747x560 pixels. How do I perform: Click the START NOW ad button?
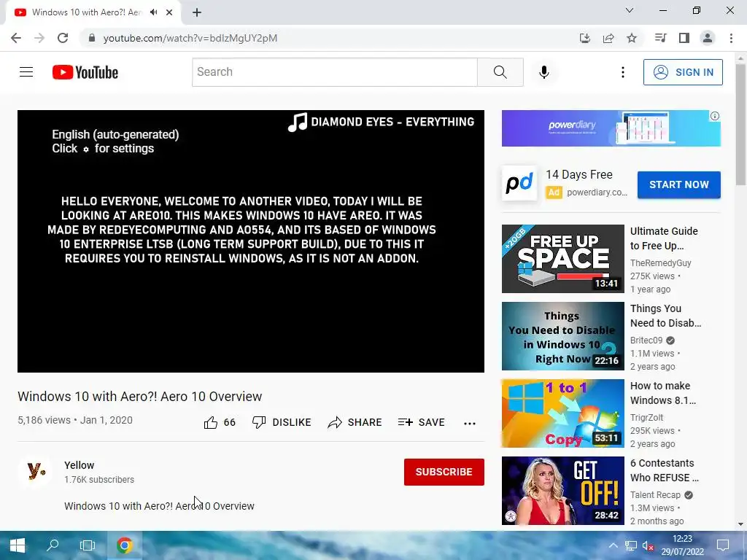[x=679, y=184]
